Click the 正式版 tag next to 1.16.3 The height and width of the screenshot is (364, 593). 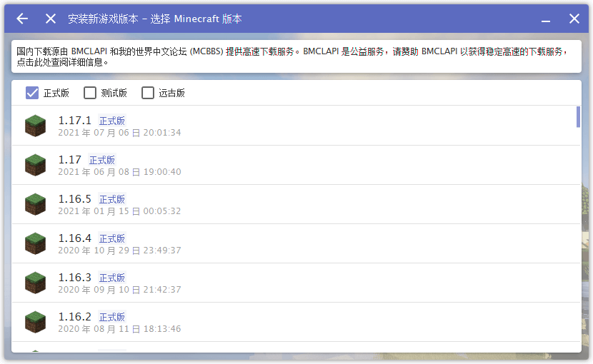click(112, 278)
